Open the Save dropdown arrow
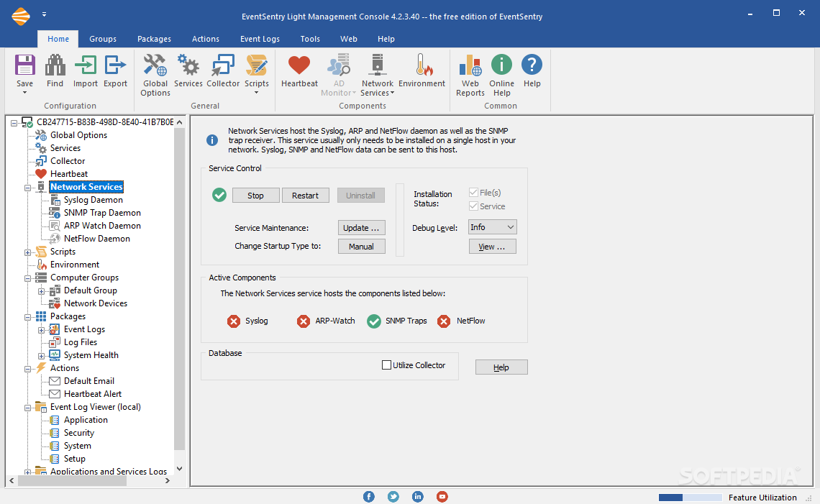The height and width of the screenshot is (504, 820). pos(24,93)
